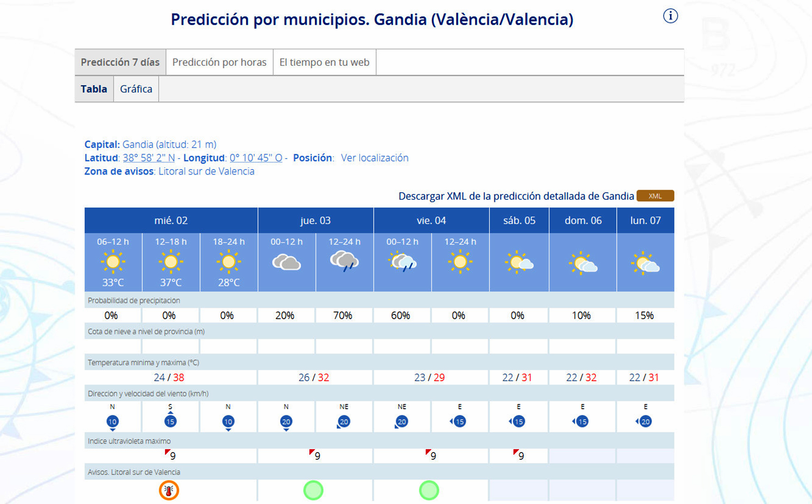Click the orange high-temperature warning icon

click(169, 490)
